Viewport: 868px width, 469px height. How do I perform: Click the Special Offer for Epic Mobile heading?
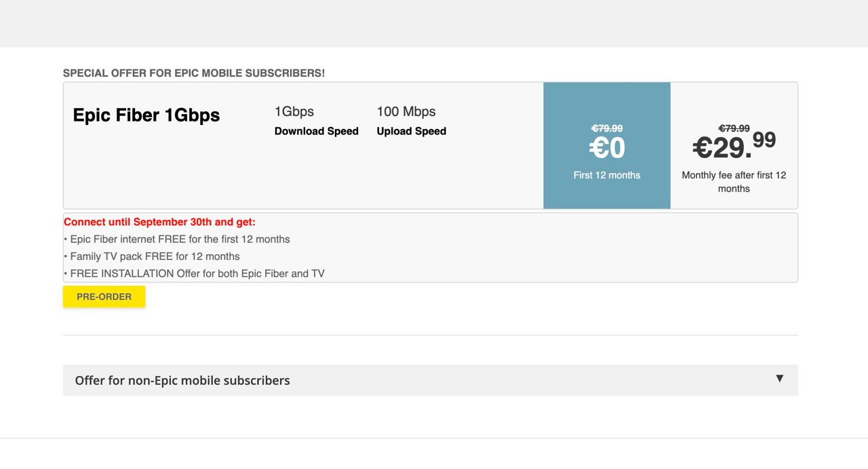(194, 73)
